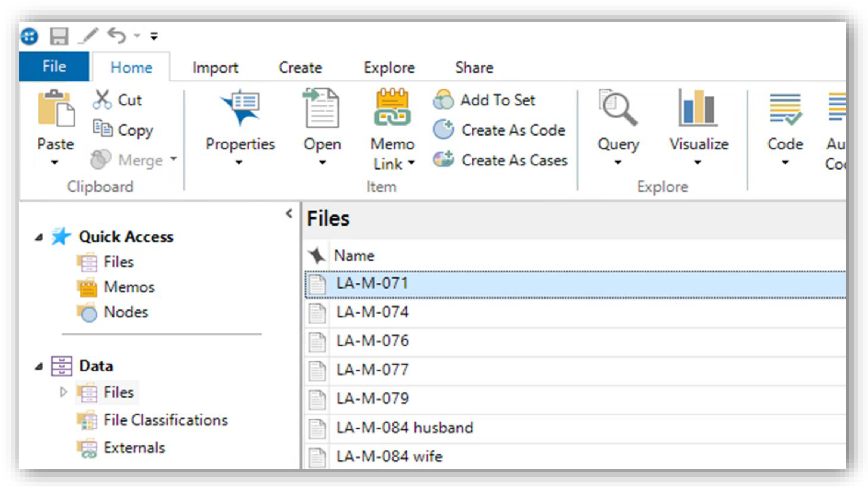868x487 pixels.
Task: Sort the file list by Name column
Action: coord(354,256)
